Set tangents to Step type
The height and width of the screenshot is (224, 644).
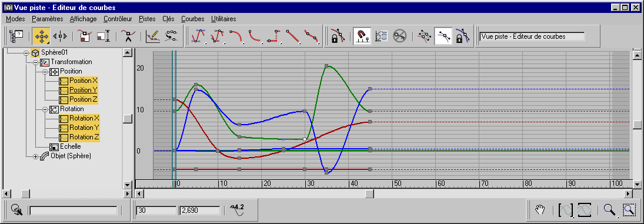coord(273,36)
